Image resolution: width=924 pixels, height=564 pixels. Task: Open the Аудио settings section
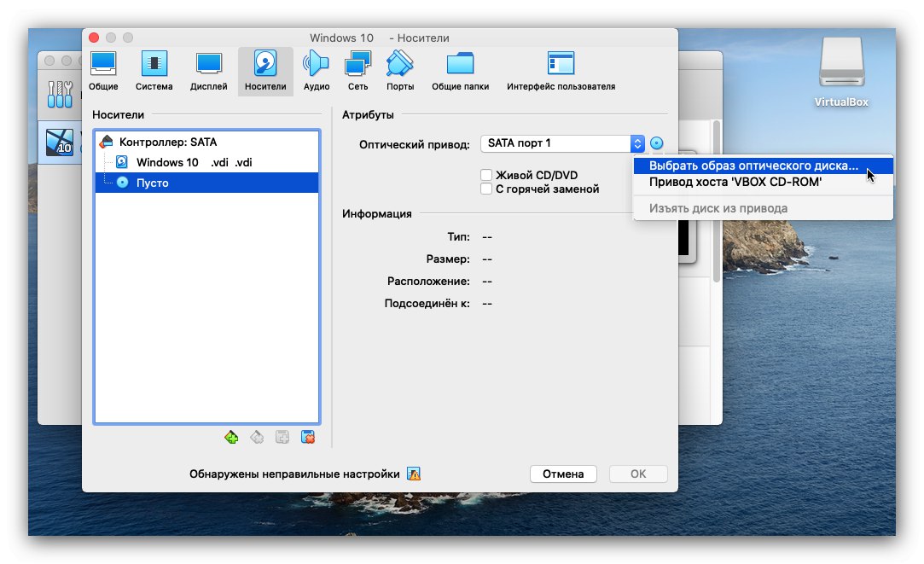click(x=317, y=72)
